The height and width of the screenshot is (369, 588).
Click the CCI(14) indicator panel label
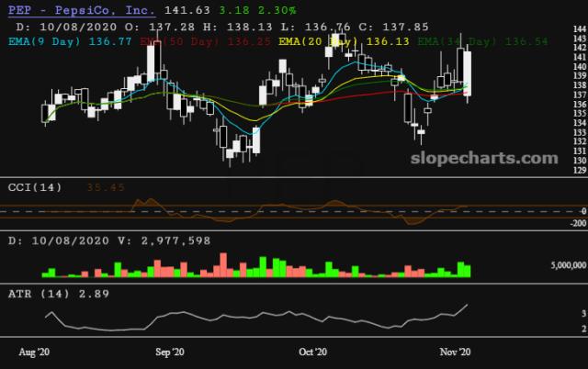tap(34, 187)
